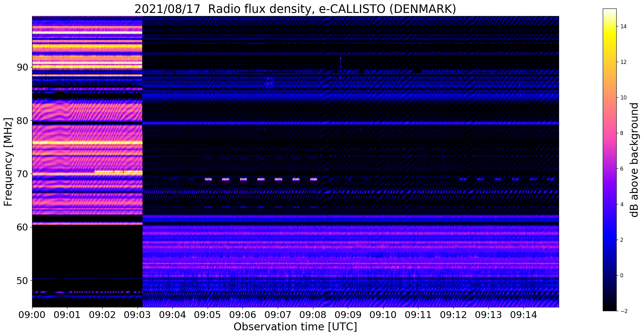Click the 09:10 time tick label
Screen dimensions: 644x336
tap(383, 315)
